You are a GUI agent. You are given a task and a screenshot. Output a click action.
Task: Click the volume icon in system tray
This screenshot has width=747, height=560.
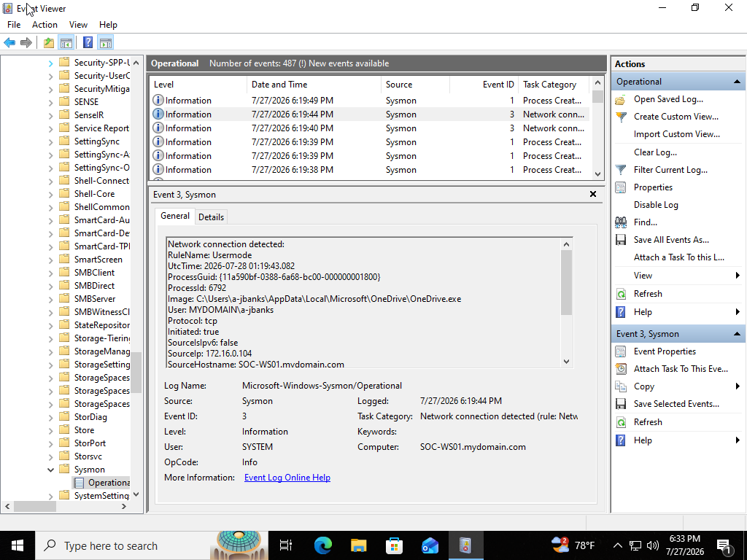[x=653, y=545]
